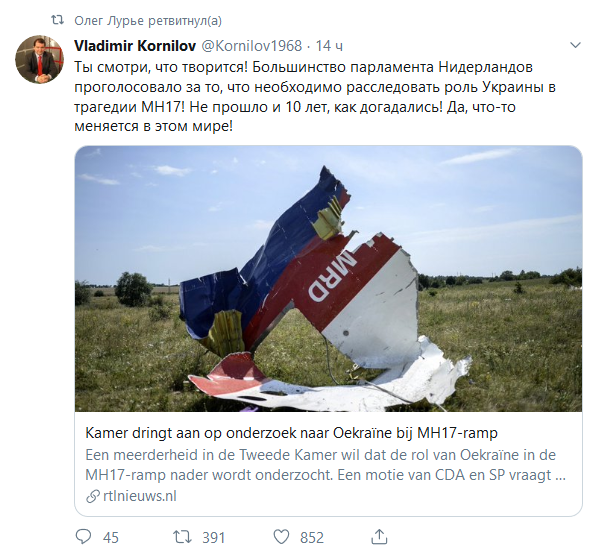Click the reply speech bubble icon

[x=83, y=537]
